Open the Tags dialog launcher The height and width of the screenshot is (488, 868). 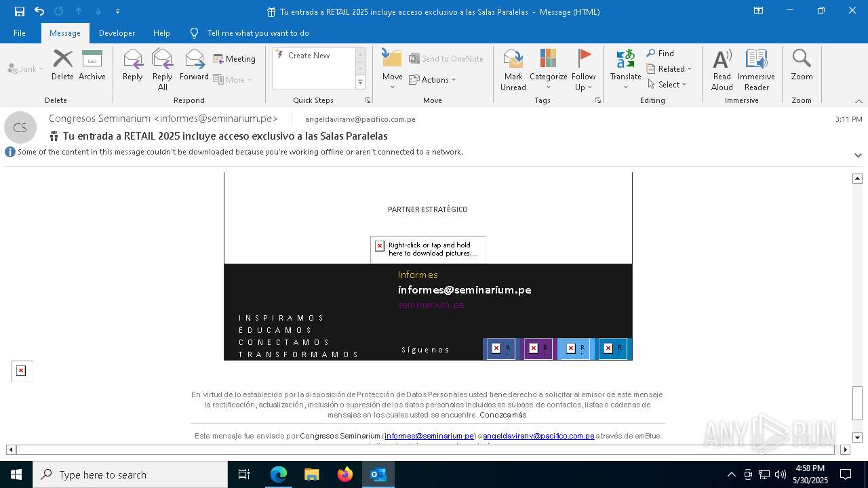pos(598,100)
